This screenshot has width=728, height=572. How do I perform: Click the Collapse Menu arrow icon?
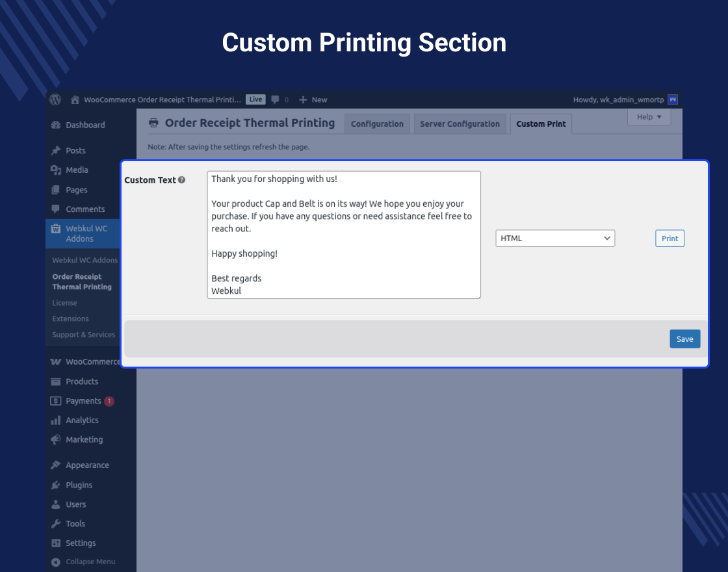56,562
